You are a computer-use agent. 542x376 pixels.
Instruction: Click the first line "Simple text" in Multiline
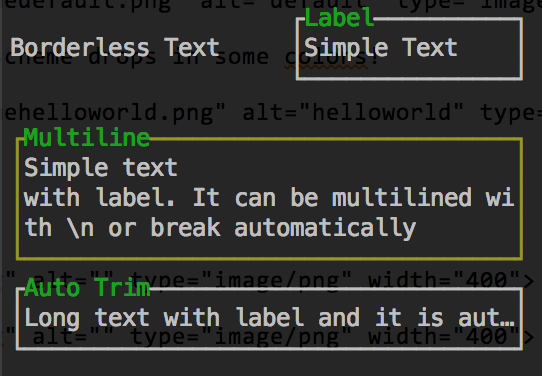[101, 168]
